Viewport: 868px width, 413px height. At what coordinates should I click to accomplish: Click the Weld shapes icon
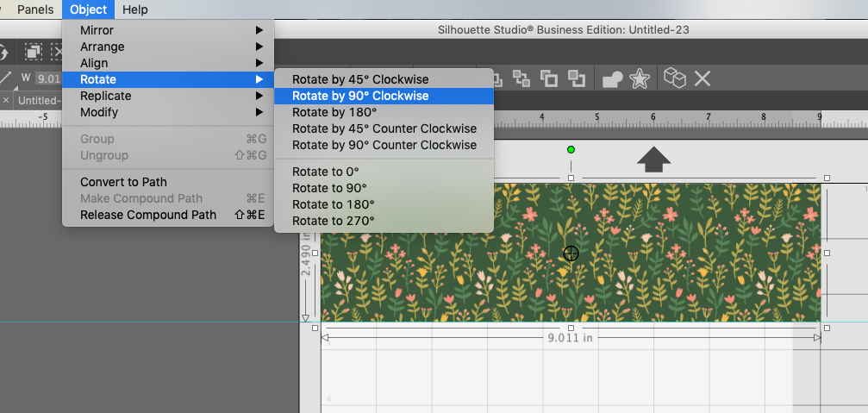point(612,79)
